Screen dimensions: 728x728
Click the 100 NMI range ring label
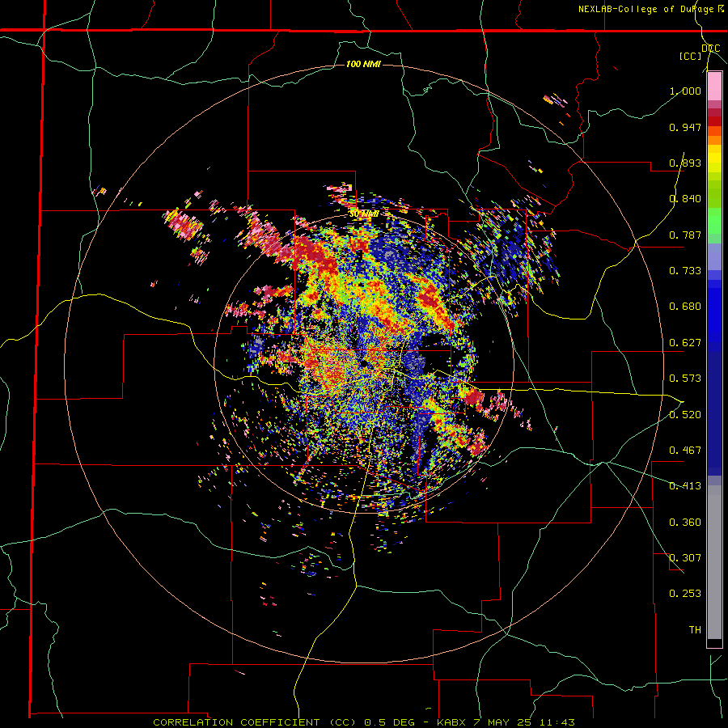(x=363, y=64)
